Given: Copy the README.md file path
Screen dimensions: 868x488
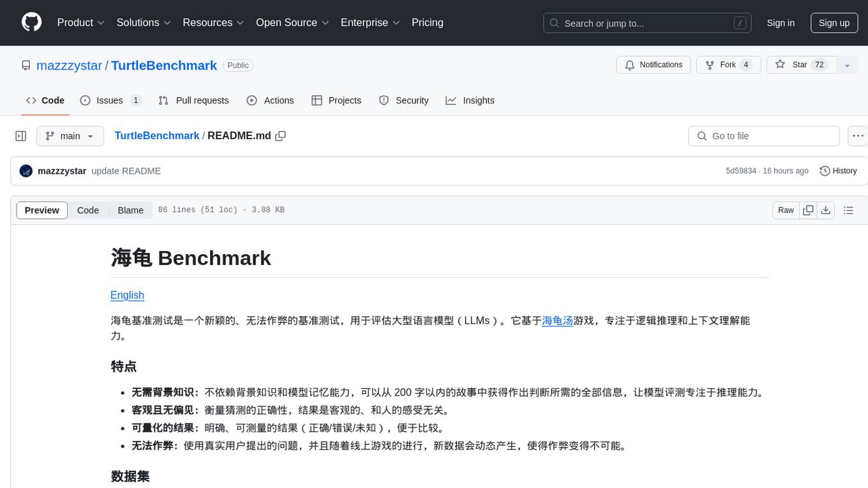Looking at the screenshot, I should tap(280, 136).
